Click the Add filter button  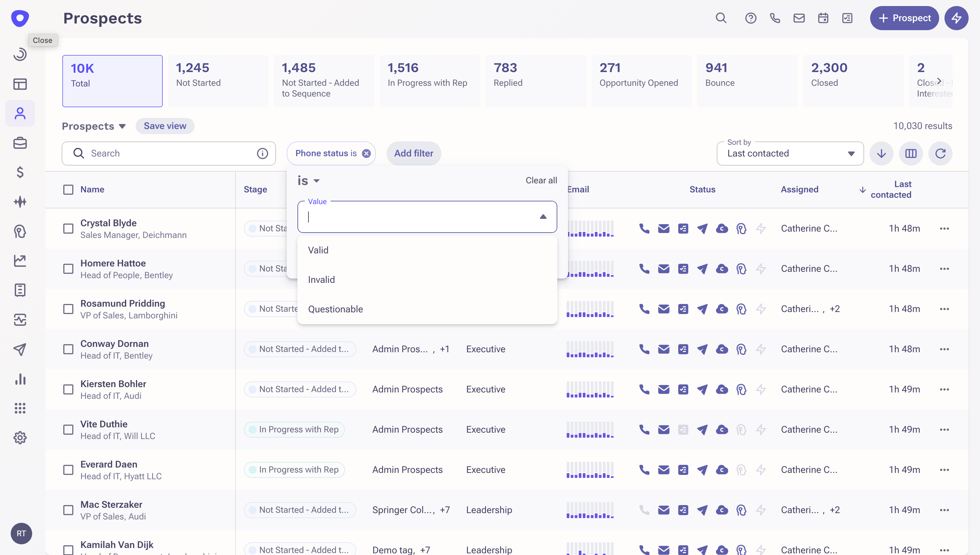pyautogui.click(x=413, y=153)
